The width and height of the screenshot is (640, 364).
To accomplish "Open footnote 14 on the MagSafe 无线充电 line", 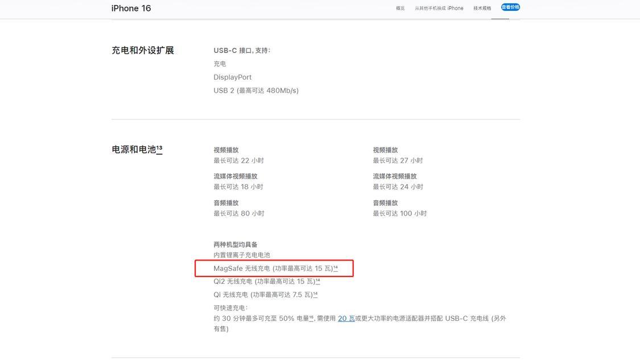I will (336, 268).
